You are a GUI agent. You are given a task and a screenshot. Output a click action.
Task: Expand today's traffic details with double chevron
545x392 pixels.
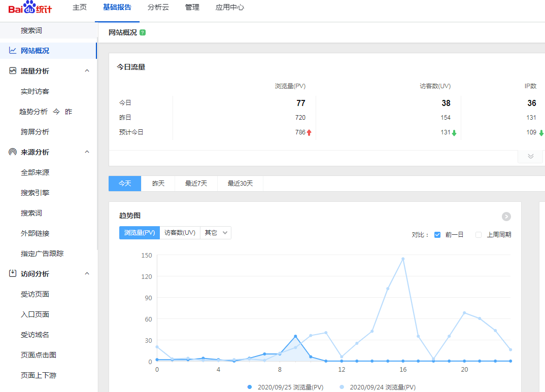[x=530, y=156]
